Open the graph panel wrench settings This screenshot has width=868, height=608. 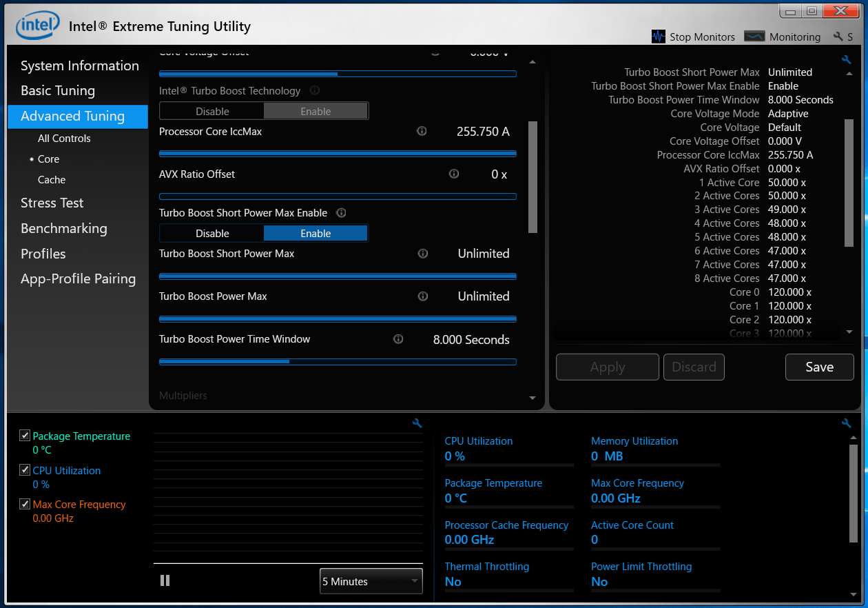417,423
